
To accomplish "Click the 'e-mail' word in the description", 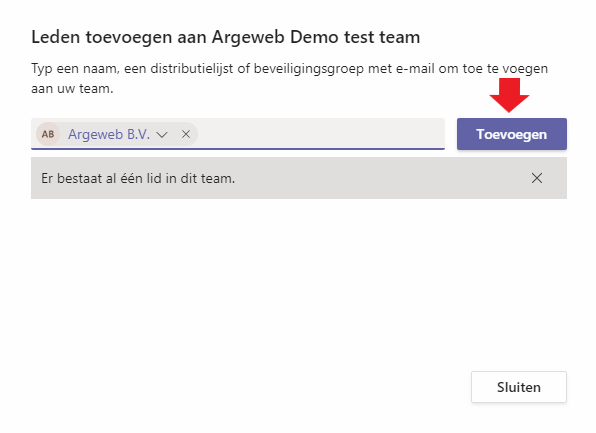I will click(415, 69).
